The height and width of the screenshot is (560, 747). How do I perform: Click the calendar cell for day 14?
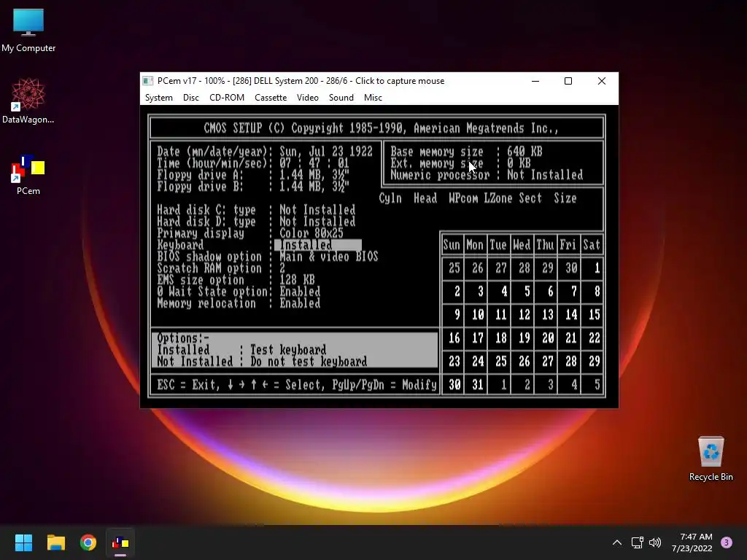(x=570, y=315)
